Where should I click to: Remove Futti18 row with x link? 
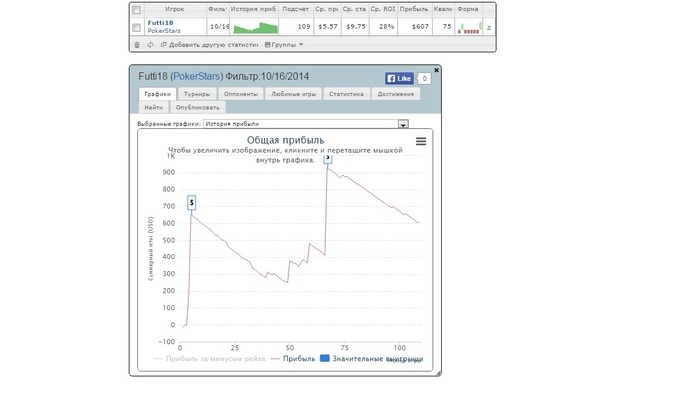click(x=489, y=27)
